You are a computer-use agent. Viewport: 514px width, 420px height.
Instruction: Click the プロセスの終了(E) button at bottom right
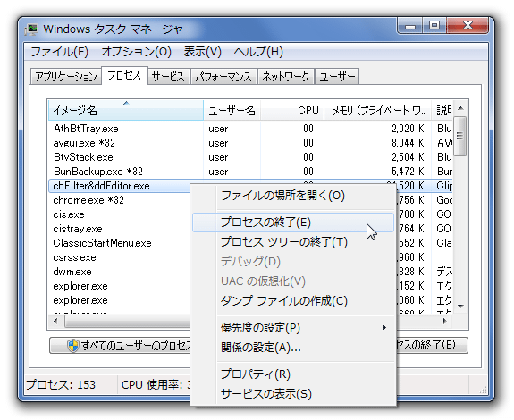tap(432, 345)
